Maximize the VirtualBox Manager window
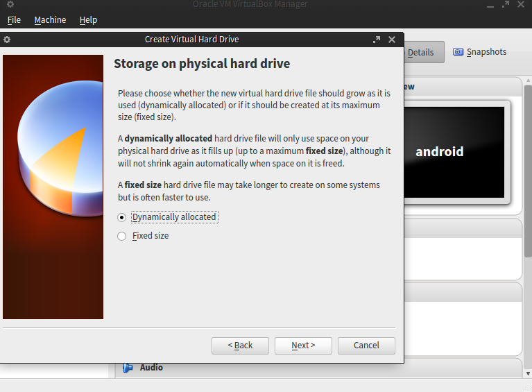This screenshot has width=532, height=392. click(506, 4)
